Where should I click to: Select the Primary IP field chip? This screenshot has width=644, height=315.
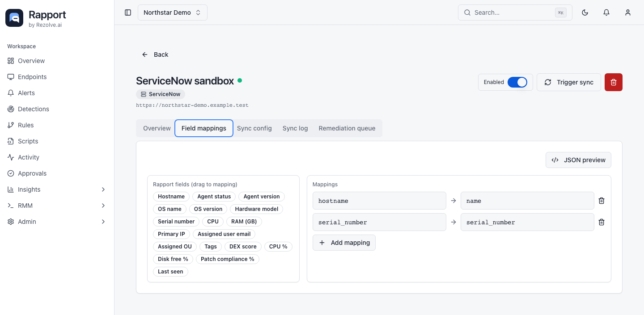171,234
